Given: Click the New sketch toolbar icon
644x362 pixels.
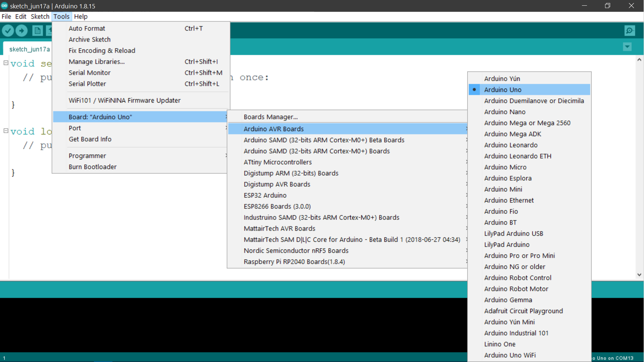Looking at the screenshot, I should pyautogui.click(x=37, y=31).
